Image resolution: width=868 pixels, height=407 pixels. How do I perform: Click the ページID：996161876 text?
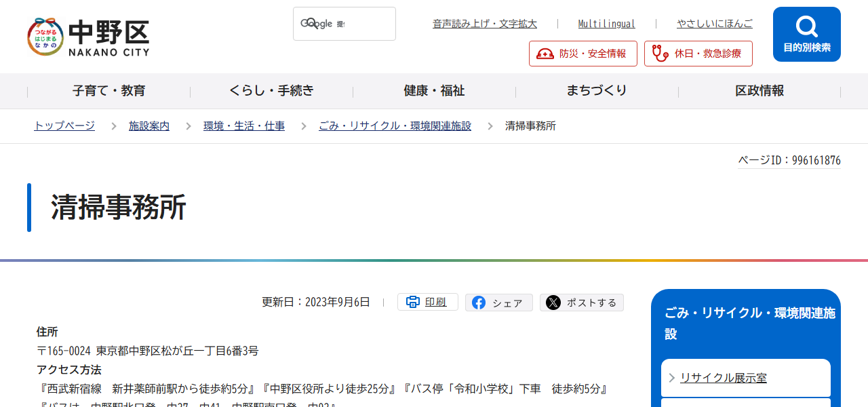pos(789,161)
